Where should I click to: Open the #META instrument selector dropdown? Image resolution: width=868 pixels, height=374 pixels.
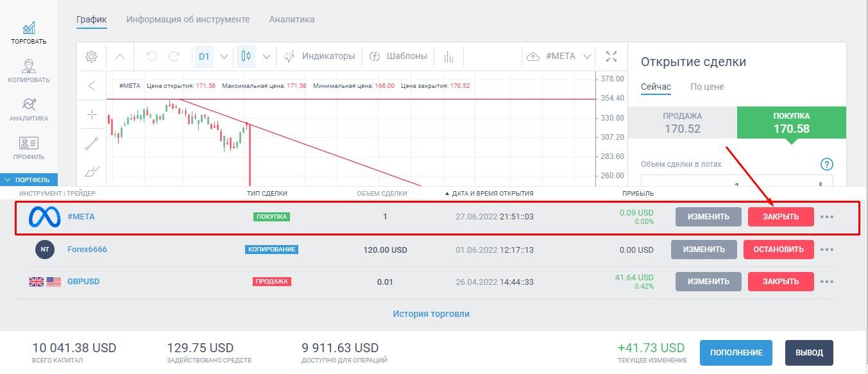tap(586, 56)
